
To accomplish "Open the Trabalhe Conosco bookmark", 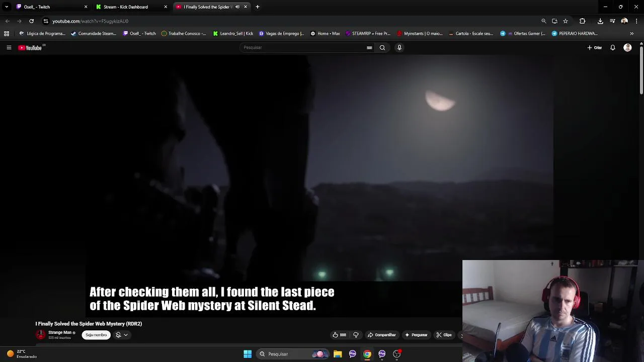I will [x=184, y=34].
